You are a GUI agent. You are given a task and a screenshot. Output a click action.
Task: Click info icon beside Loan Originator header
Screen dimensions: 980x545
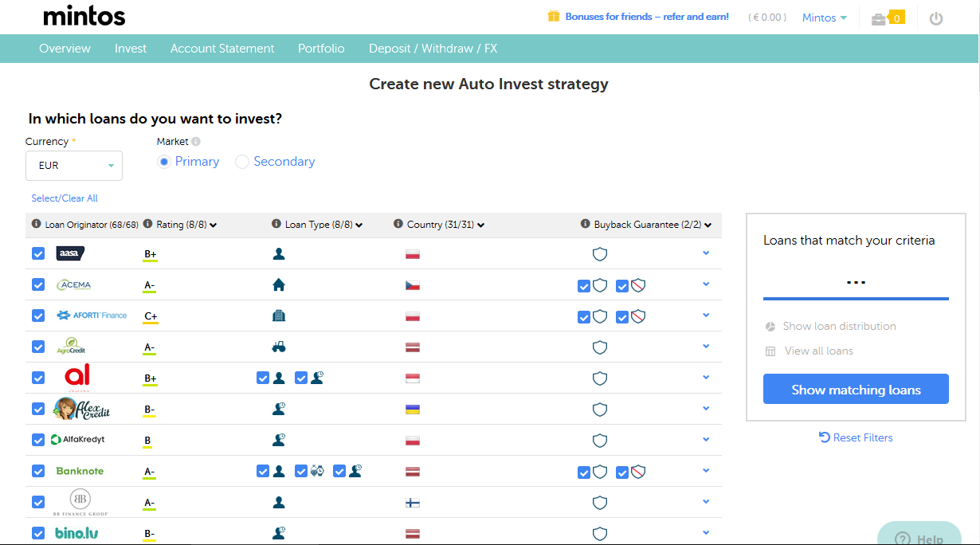click(36, 225)
